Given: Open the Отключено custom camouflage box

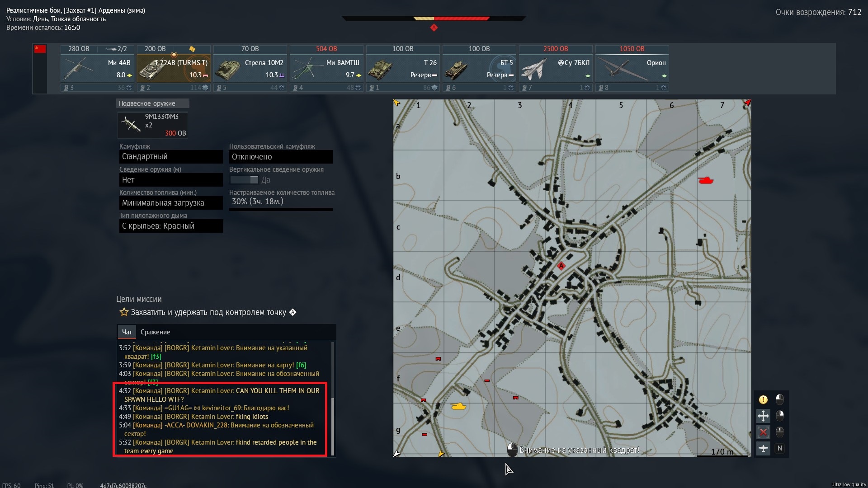Looking at the screenshot, I should click(281, 157).
